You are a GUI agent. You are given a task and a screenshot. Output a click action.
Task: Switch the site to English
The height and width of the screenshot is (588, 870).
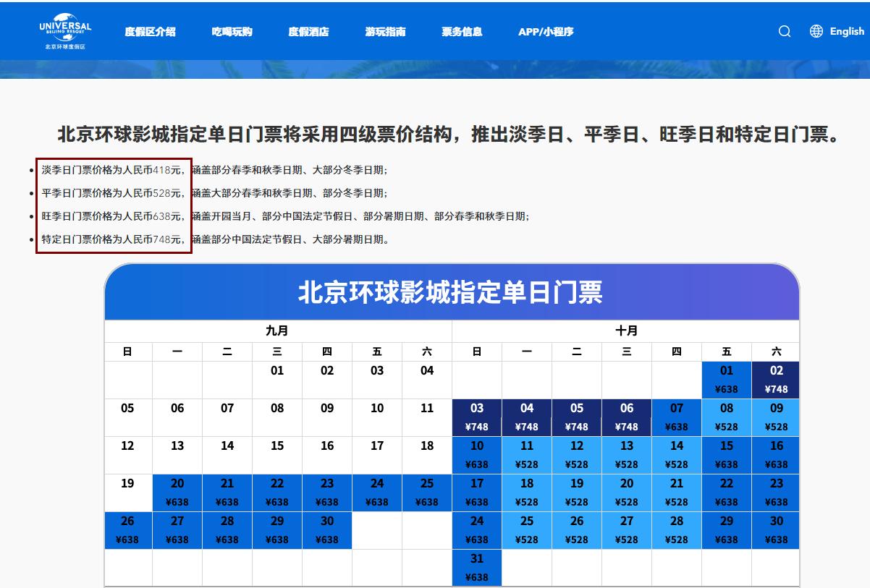tap(847, 31)
